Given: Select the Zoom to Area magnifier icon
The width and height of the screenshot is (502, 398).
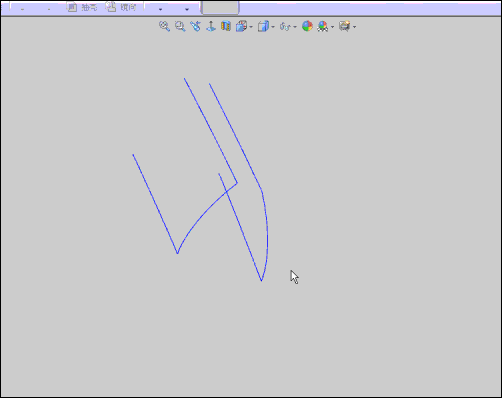Looking at the screenshot, I should pyautogui.click(x=180, y=26).
